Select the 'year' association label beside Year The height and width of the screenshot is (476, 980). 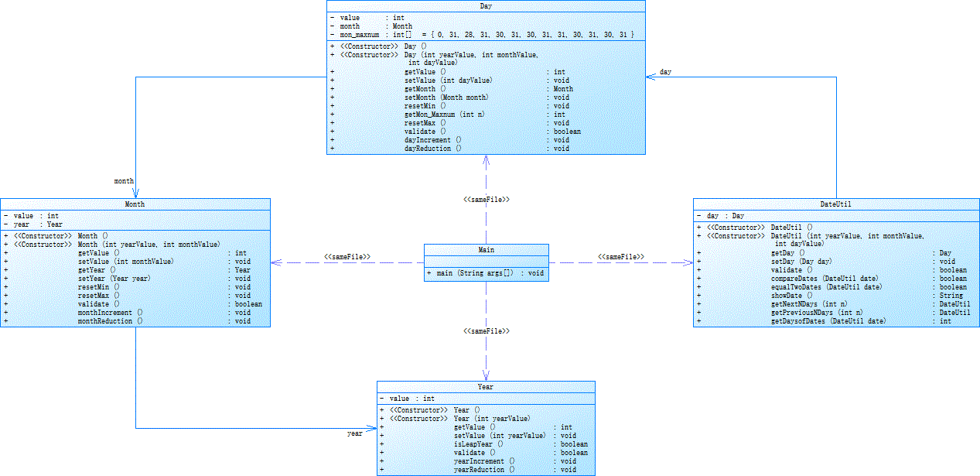tap(355, 434)
